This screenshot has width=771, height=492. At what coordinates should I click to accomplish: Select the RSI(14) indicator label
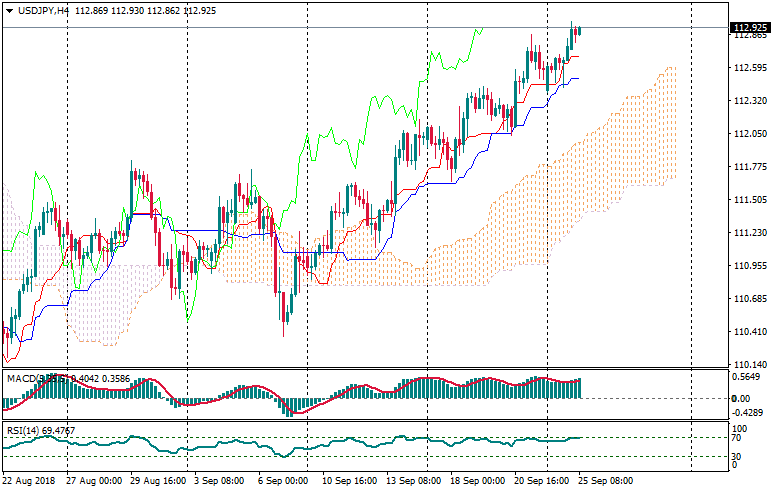pyautogui.click(x=20, y=430)
